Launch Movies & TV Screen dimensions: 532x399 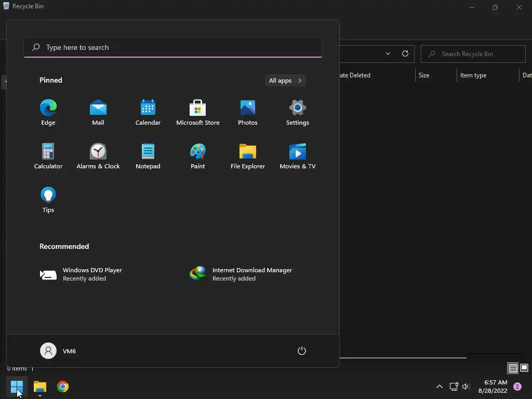pos(298,156)
